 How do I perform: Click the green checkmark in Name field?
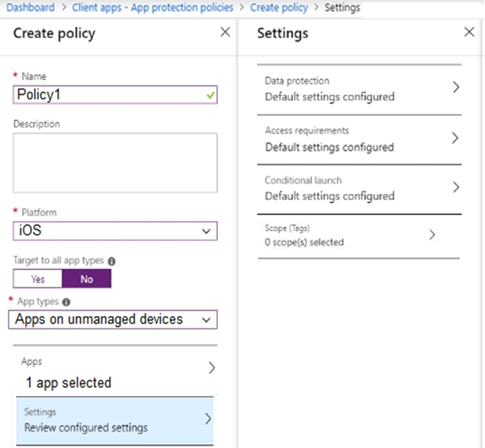(x=209, y=94)
